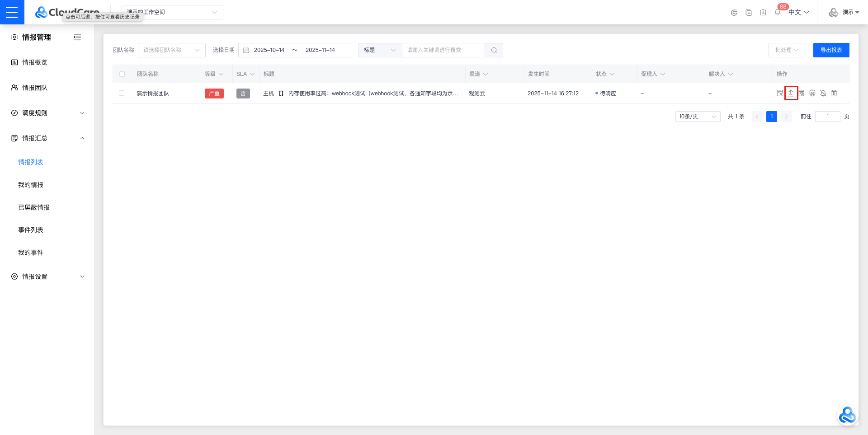Check the box for the 演示情报团队 row

(x=122, y=93)
